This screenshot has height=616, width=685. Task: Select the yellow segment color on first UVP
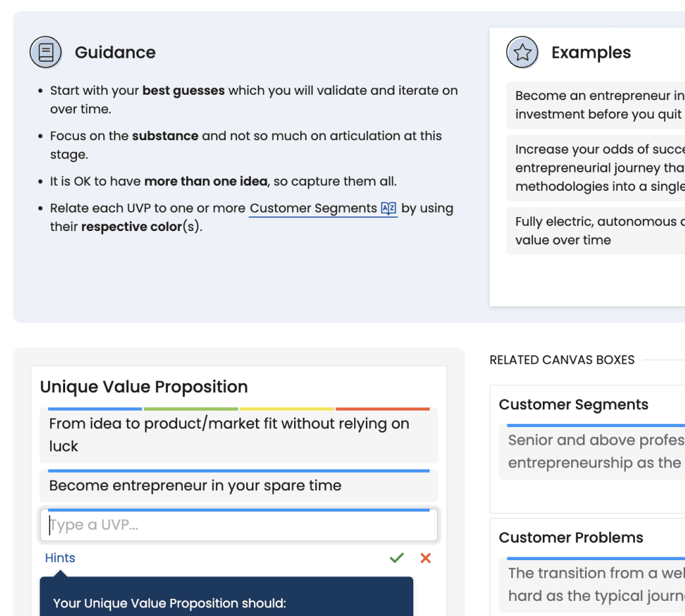tap(287, 409)
